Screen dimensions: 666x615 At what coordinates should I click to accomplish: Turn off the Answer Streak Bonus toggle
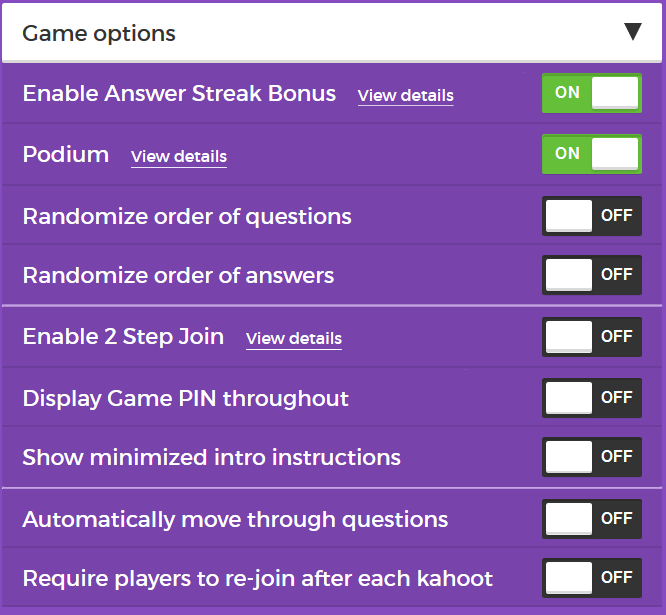[x=591, y=93]
